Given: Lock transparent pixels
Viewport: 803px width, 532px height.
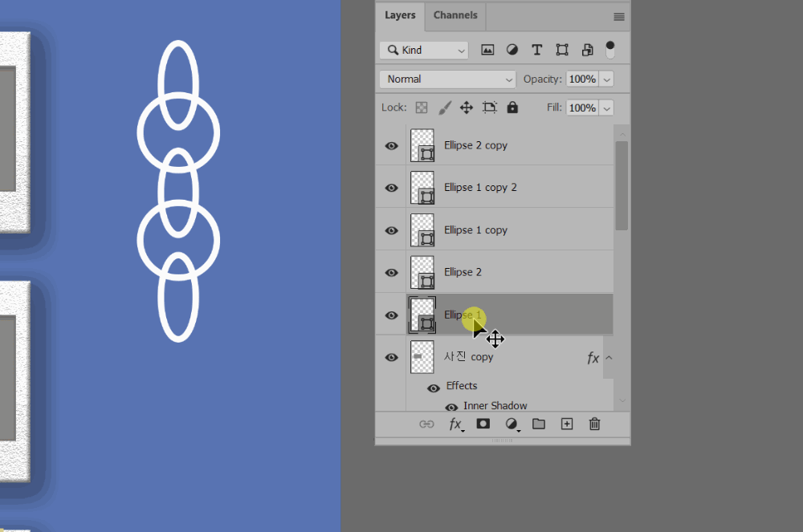Looking at the screenshot, I should [422, 108].
